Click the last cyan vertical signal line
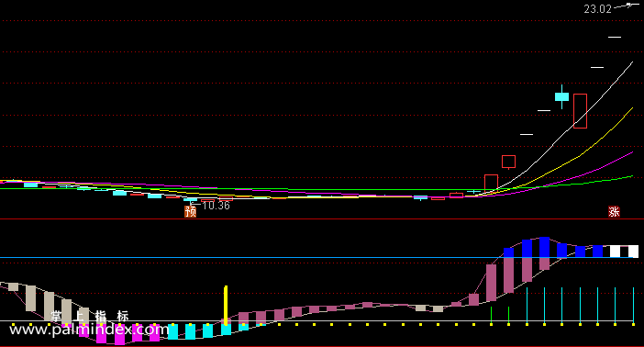644x347 pixels. coord(633,307)
